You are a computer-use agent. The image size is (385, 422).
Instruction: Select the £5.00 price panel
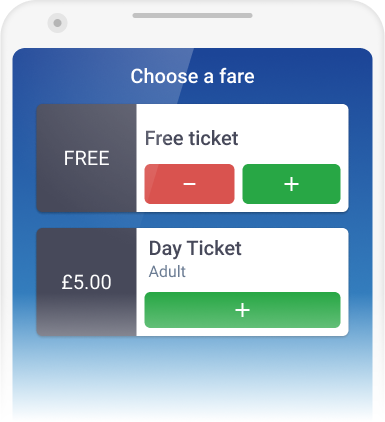[86, 282]
